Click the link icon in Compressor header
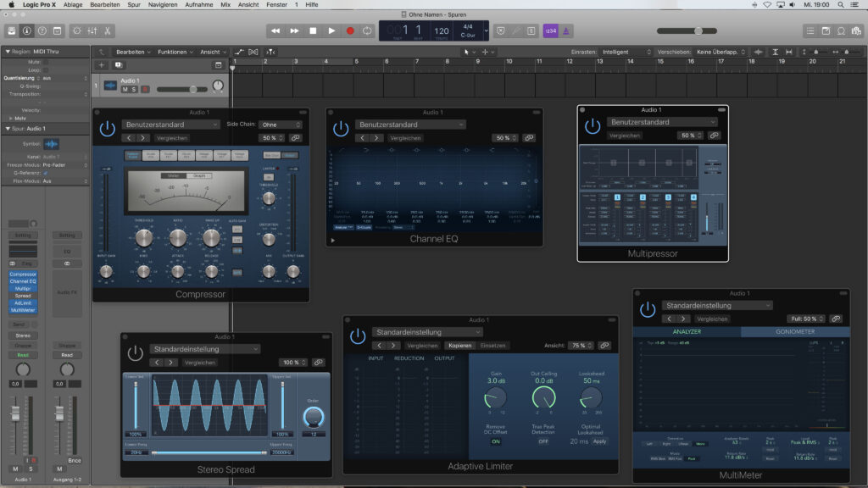This screenshot has width=868, height=488. pos(296,138)
